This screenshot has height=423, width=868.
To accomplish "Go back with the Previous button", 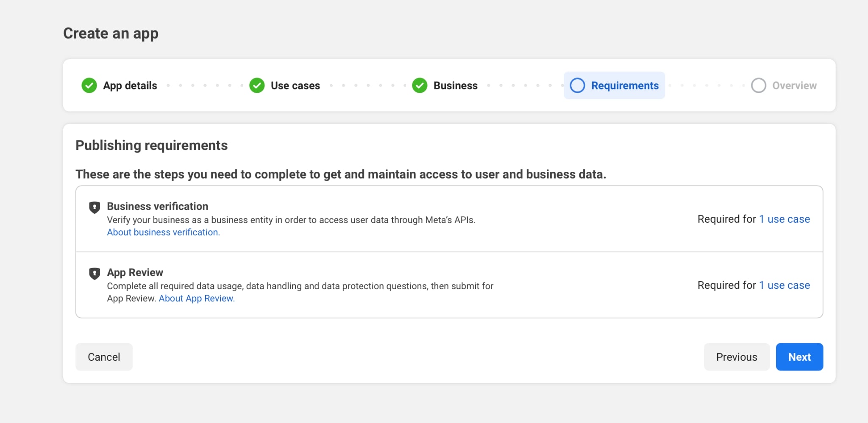I will click(x=737, y=357).
